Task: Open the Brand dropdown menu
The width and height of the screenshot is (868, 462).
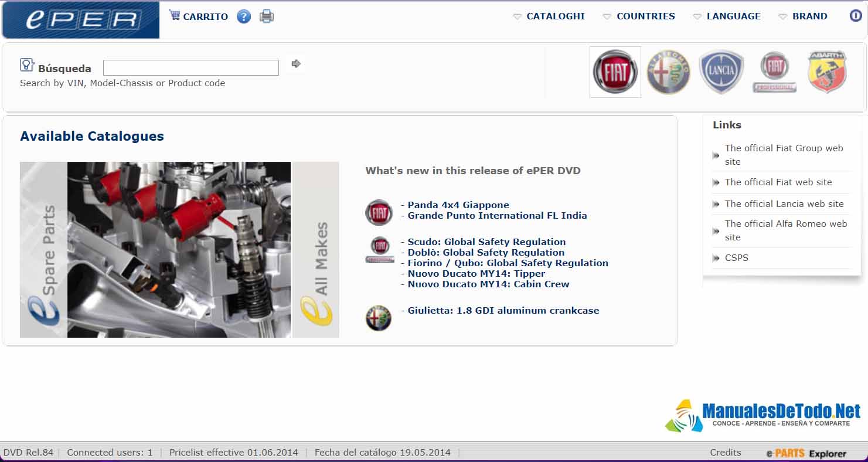Action: point(803,16)
